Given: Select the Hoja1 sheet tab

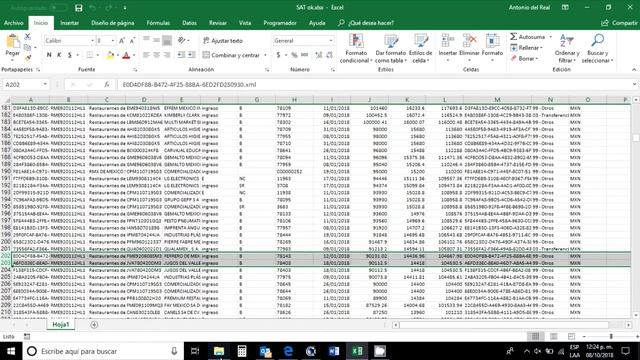Looking at the screenshot, I should [61, 324].
